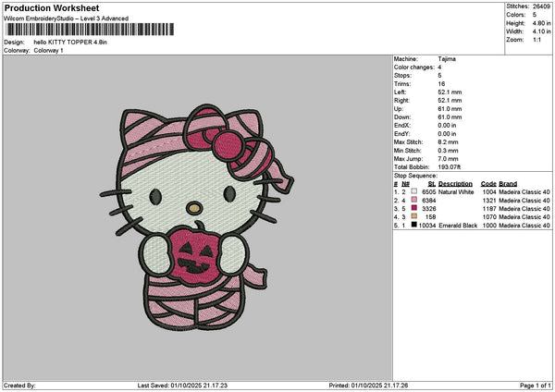
Task: Click the Max Stitch value 8.2 mm
Action: pyautogui.click(x=448, y=142)
